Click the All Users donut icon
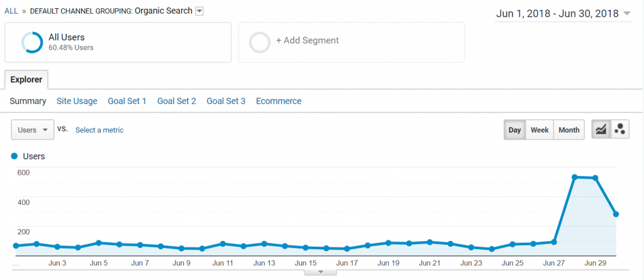 pyautogui.click(x=32, y=42)
